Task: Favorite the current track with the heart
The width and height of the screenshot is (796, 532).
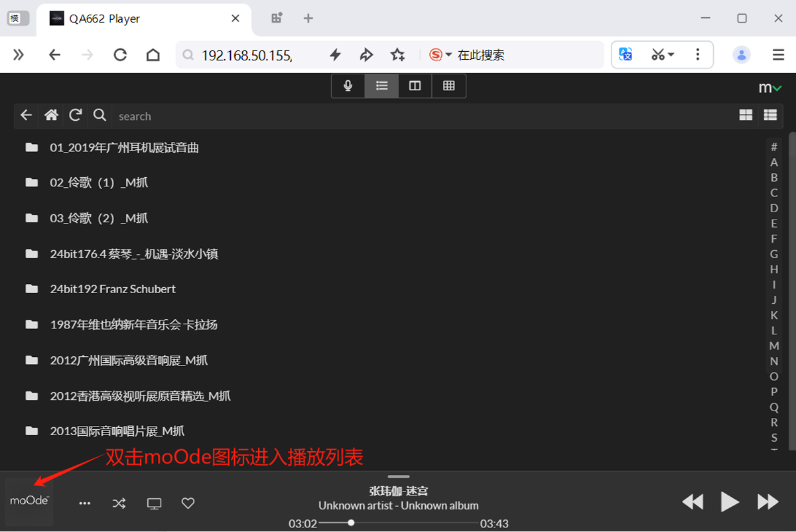Action: [188, 503]
